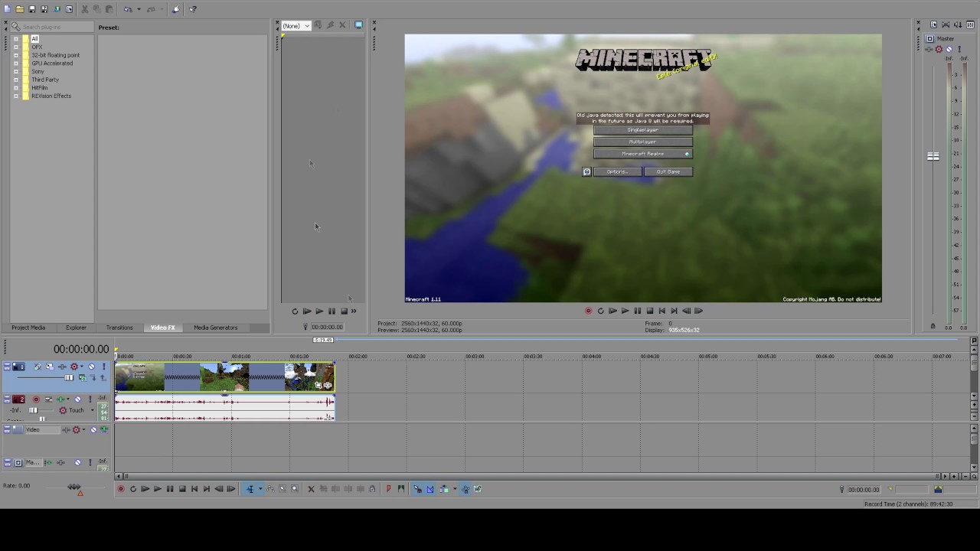Insert a region using the green flags icon
The width and height of the screenshot is (980, 551).
(400, 489)
